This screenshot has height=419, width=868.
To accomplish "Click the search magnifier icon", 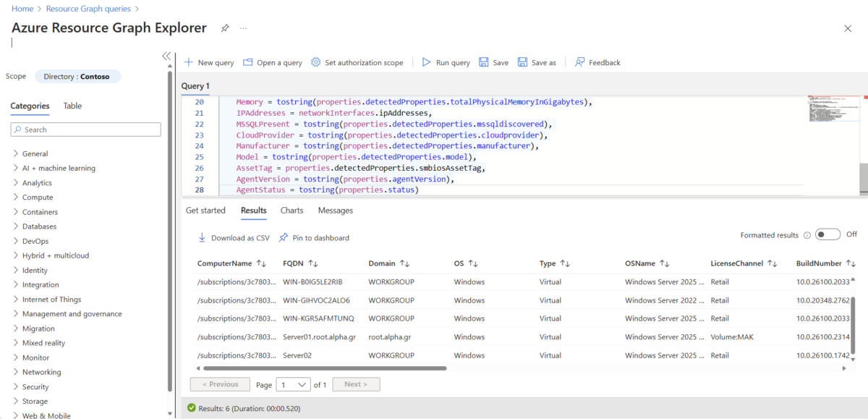I will pos(18,130).
